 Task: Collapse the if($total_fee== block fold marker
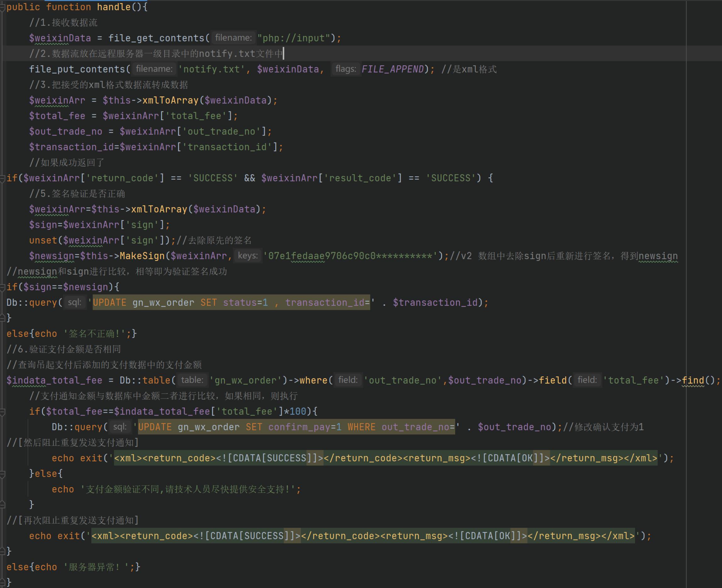(2, 411)
